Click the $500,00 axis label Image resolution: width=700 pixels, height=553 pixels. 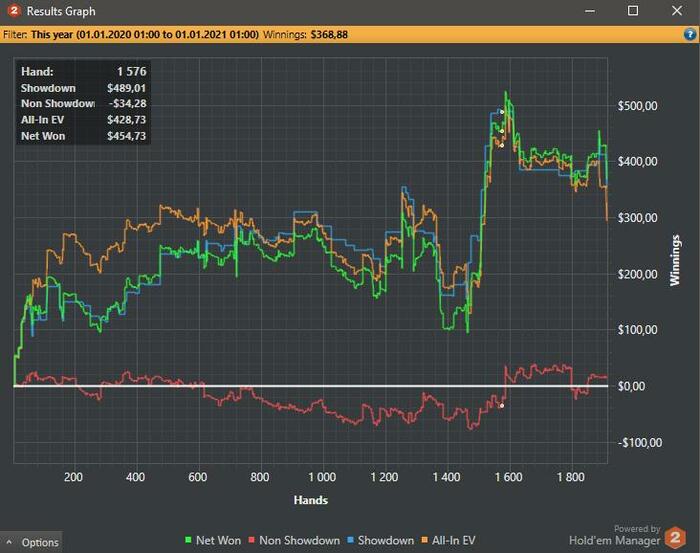638,106
